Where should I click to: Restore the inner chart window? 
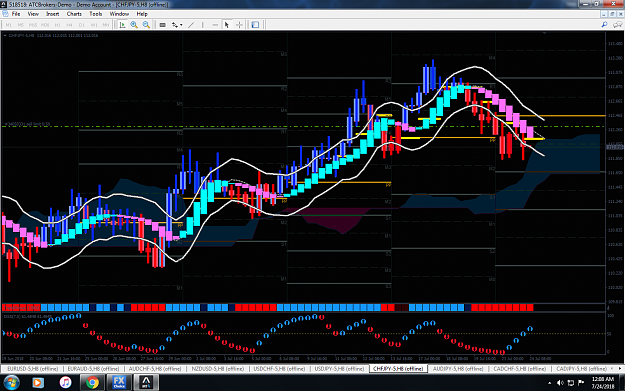click(x=613, y=14)
